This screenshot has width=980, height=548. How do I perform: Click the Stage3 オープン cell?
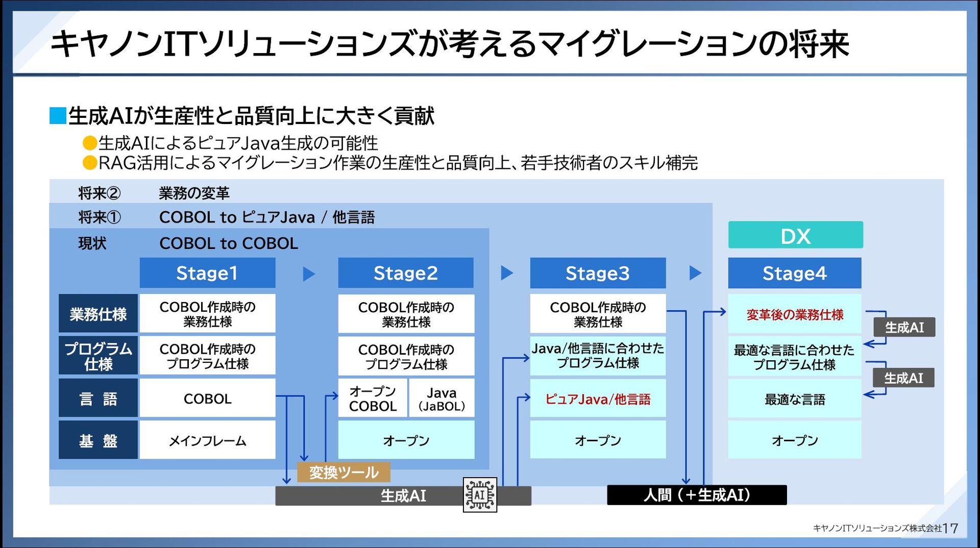tap(598, 440)
